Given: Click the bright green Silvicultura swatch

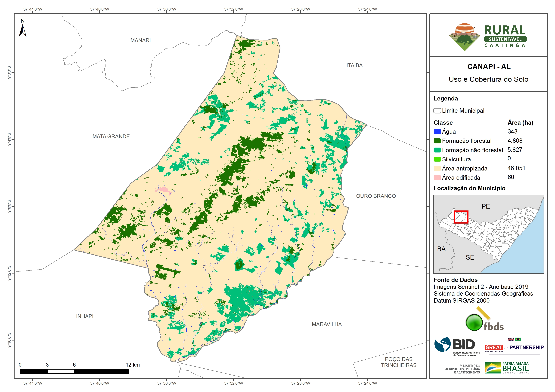Looking at the screenshot, I should 437,159.
